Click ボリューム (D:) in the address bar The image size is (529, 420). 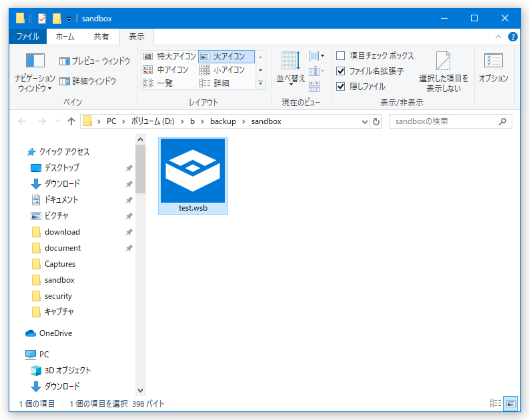(153, 121)
